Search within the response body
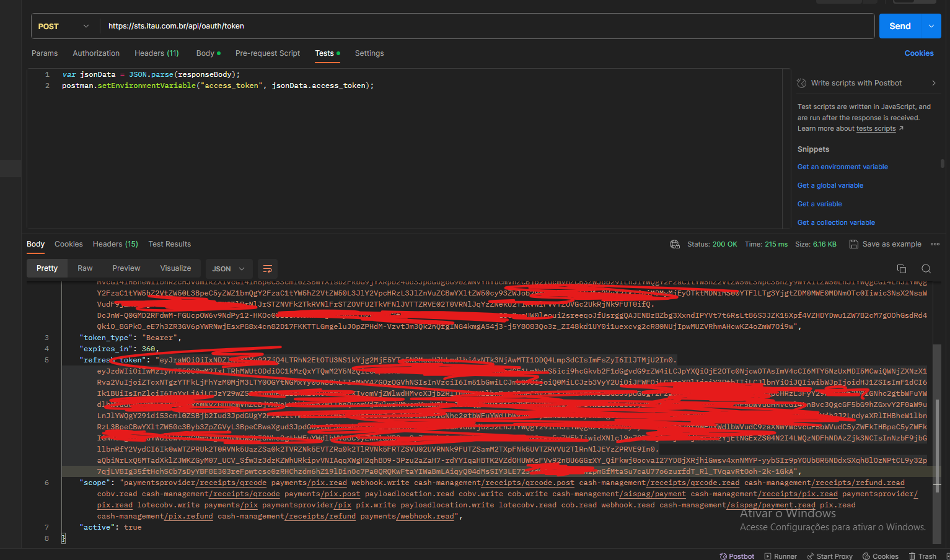Viewport: 950px width, 560px height. pos(926,268)
